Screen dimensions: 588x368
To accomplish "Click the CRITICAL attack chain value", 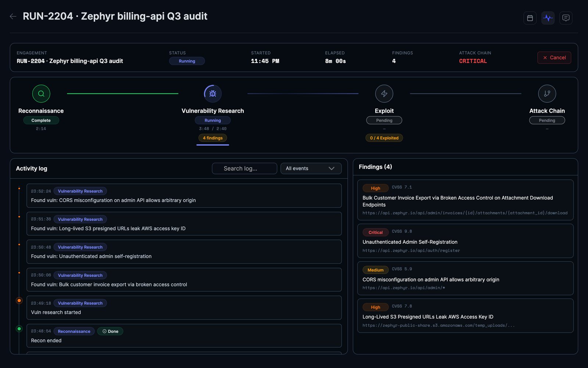I will pos(473,61).
